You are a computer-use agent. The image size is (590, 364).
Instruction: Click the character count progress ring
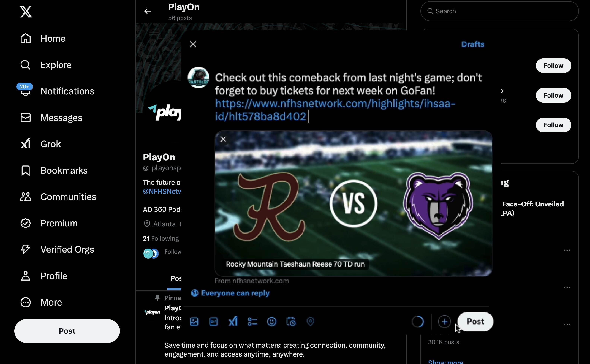pyautogui.click(x=418, y=322)
